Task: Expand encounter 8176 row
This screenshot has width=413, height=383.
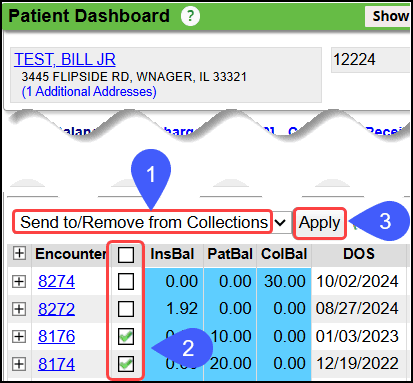Action: click(x=19, y=336)
